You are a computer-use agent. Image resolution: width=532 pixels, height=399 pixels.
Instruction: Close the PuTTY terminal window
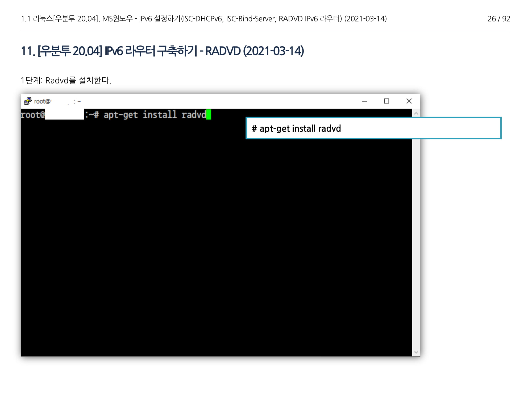click(x=409, y=101)
